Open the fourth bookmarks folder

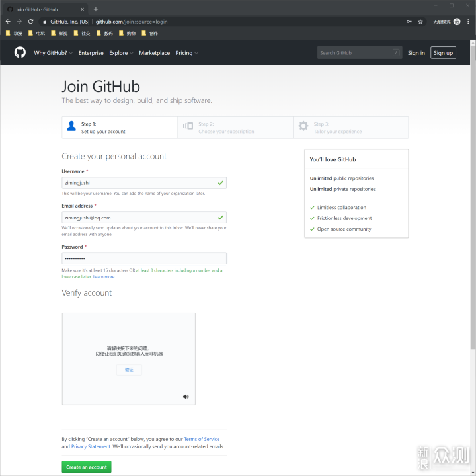pos(82,33)
